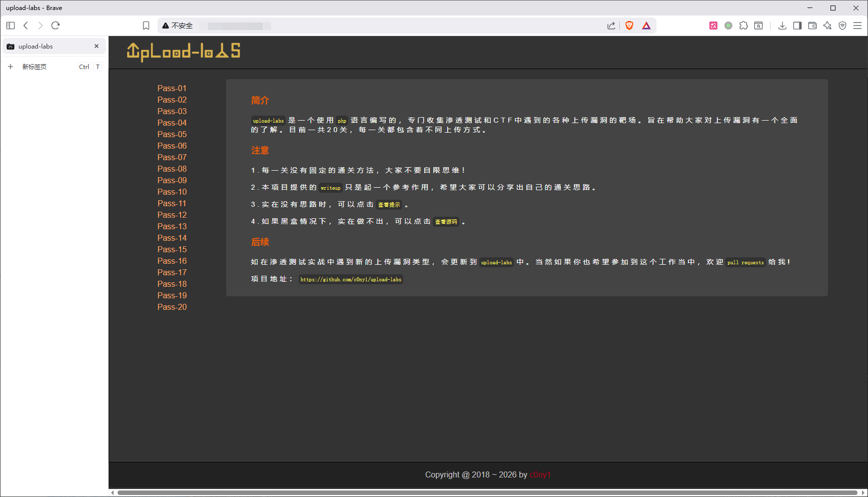Open the not-secure site warning
The height and width of the screenshot is (497, 868).
coord(178,26)
